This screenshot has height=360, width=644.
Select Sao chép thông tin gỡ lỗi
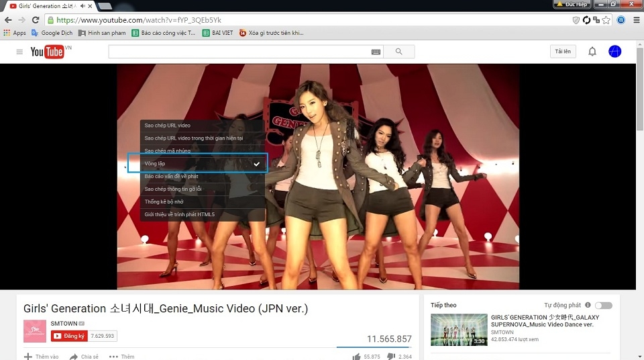click(x=203, y=189)
